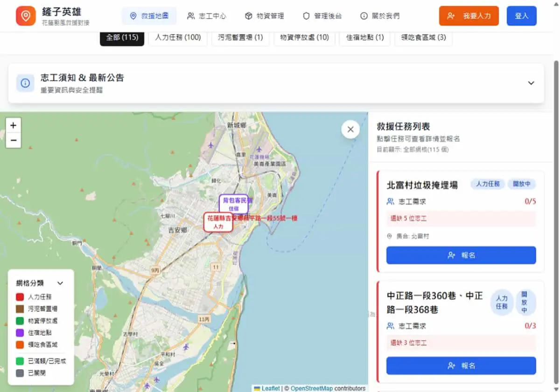Click the purple 住宿地點 legend swatch
560x392 pixels.
pos(20,333)
